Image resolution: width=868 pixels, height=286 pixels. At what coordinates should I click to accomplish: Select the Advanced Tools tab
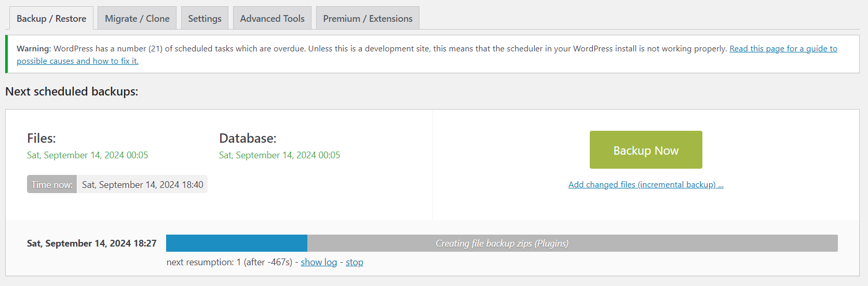pyautogui.click(x=272, y=19)
